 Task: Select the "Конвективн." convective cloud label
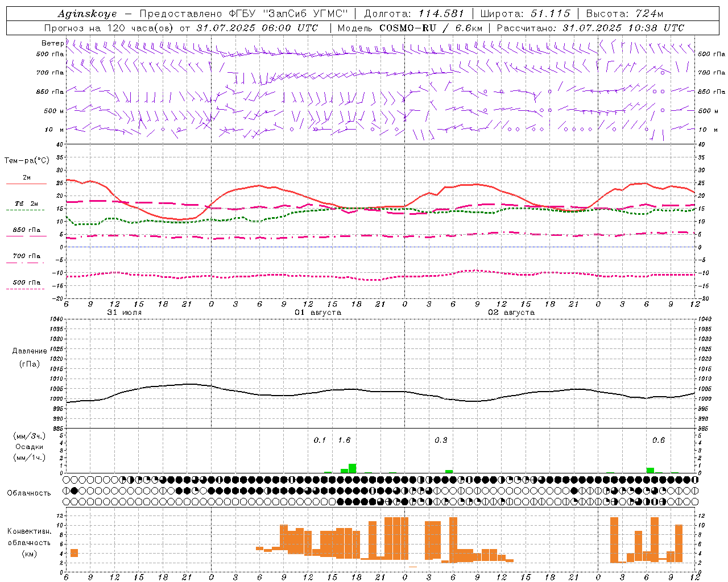coord(29,531)
